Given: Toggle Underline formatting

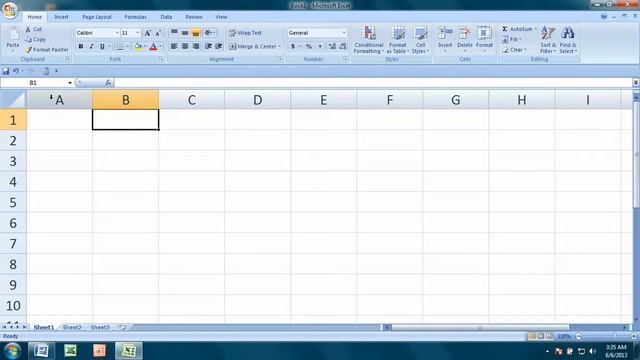Looking at the screenshot, I should pyautogui.click(x=102, y=47).
